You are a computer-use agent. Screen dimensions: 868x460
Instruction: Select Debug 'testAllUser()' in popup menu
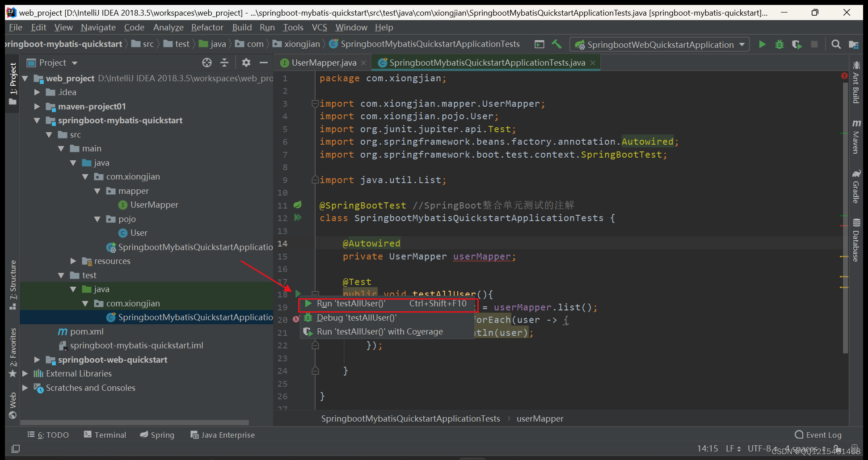coord(387,318)
